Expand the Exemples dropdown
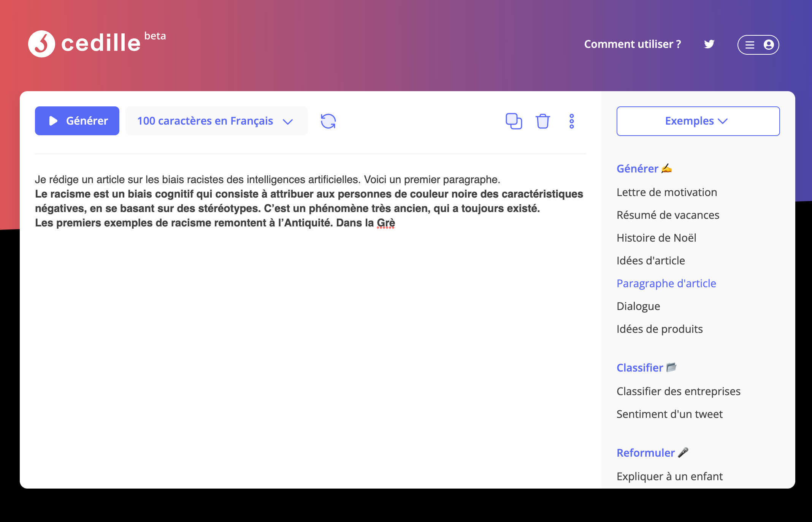 coord(698,121)
